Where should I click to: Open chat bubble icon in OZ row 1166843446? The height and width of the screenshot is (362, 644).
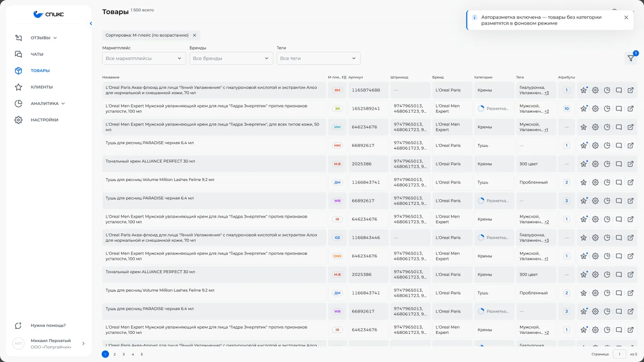[619, 238]
